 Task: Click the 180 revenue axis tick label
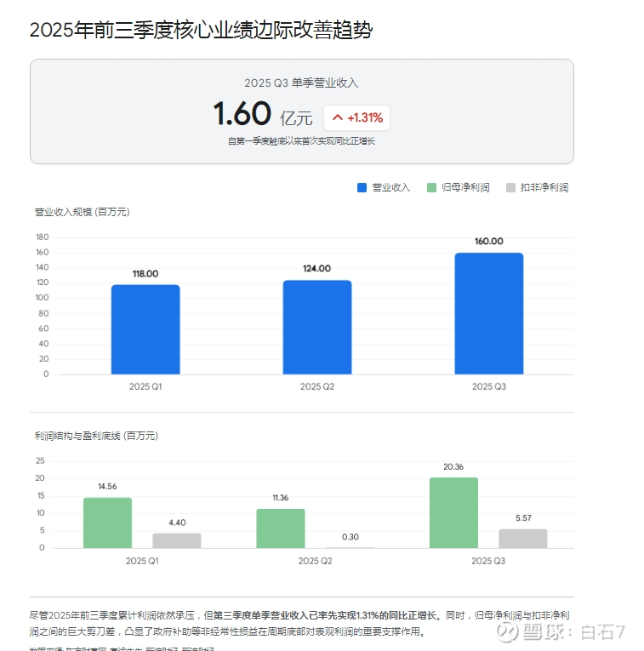(x=43, y=237)
